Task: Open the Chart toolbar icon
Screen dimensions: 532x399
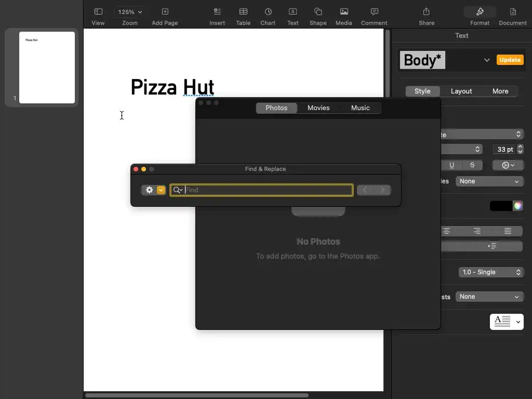Action: (268, 12)
